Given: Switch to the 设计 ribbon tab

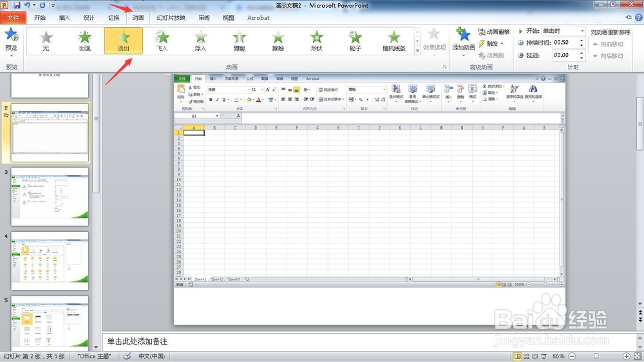Looking at the screenshot, I should (x=89, y=17).
